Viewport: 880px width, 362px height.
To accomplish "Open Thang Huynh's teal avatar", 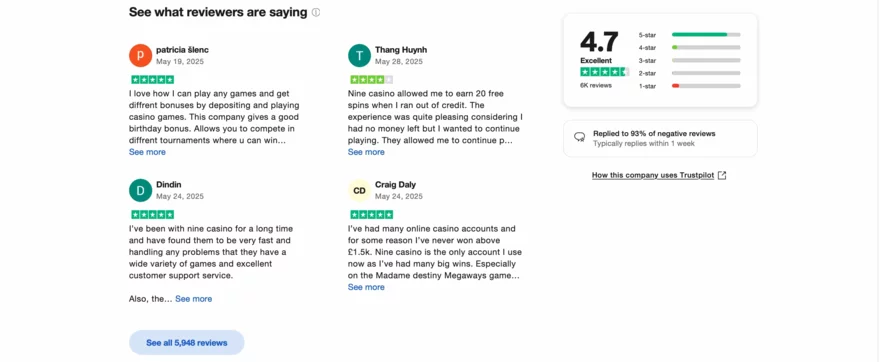I will 359,56.
